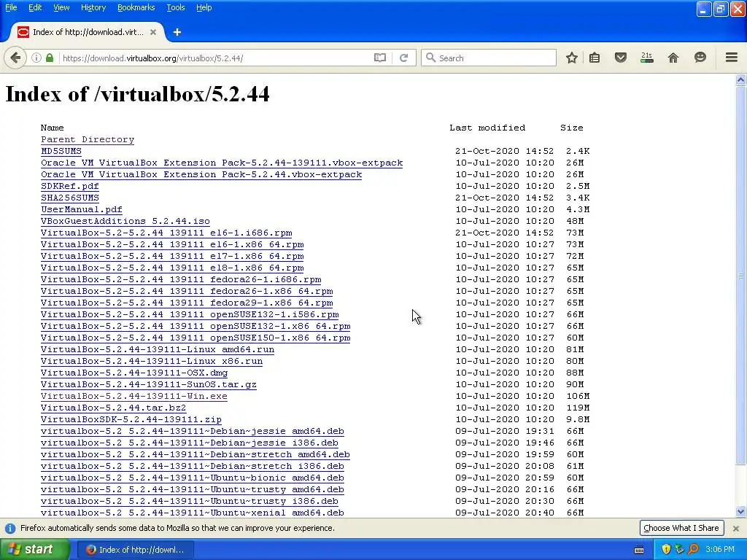Screen dimensions: 747x560
Task: Download VirtualBox-5.2.44-139111-OSX.dmg
Action: click(134, 373)
